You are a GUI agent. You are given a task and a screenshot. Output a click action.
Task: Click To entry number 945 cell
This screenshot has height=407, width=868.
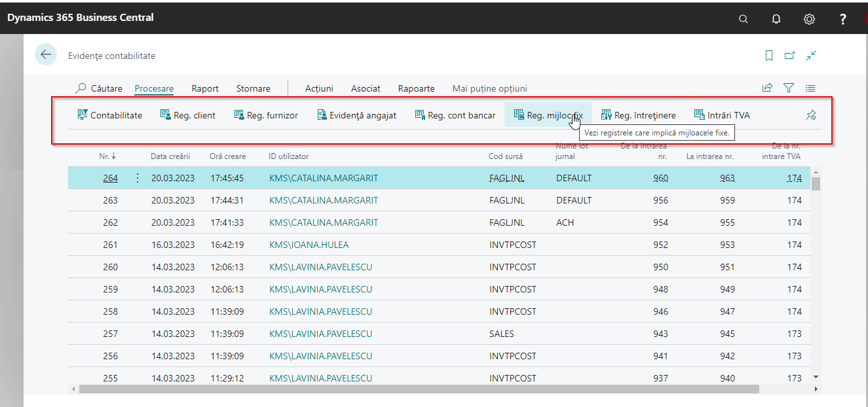[726, 334]
